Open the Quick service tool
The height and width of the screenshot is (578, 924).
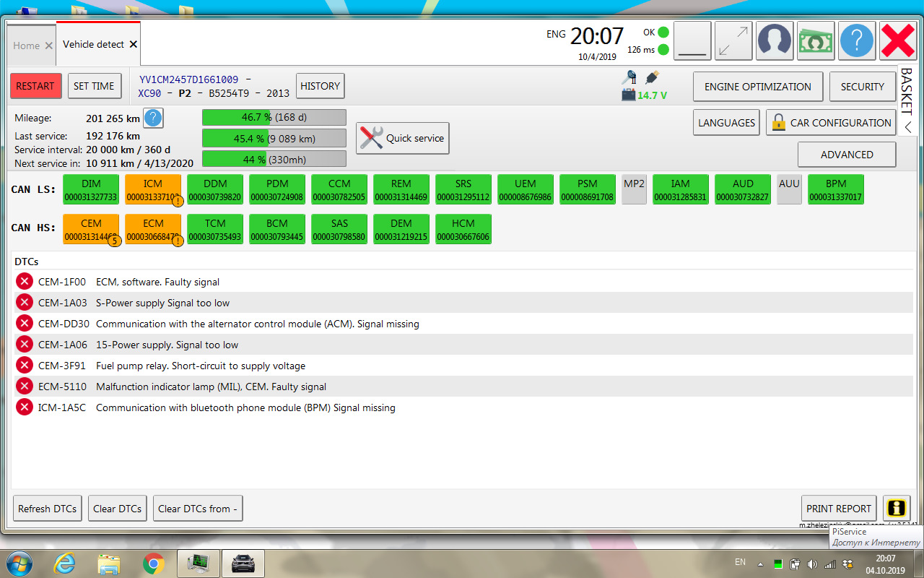[x=402, y=138]
